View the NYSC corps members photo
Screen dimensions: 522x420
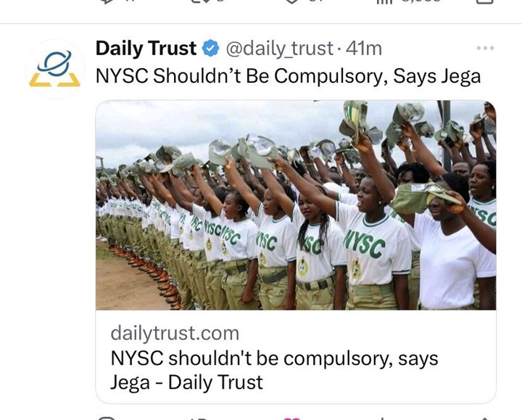pyautogui.click(x=296, y=205)
